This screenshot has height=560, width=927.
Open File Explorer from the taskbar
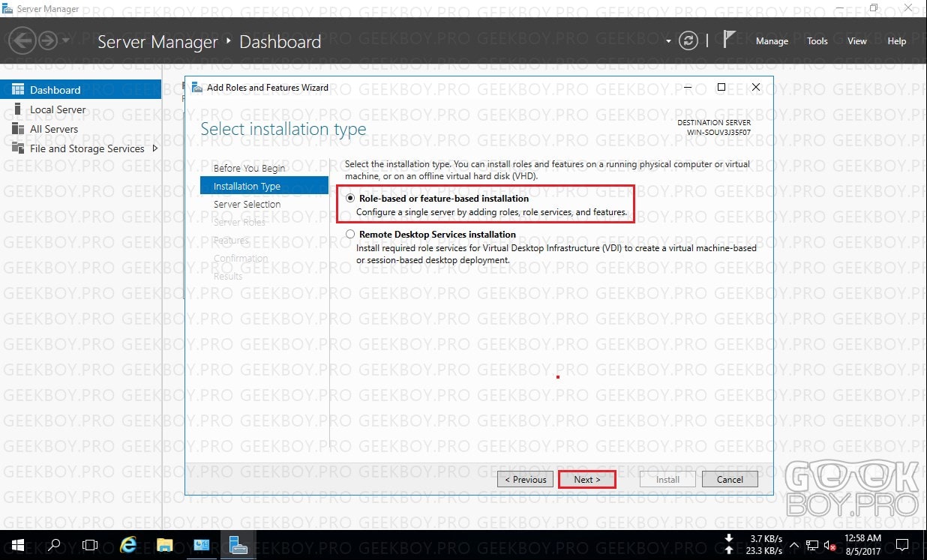tap(165, 545)
